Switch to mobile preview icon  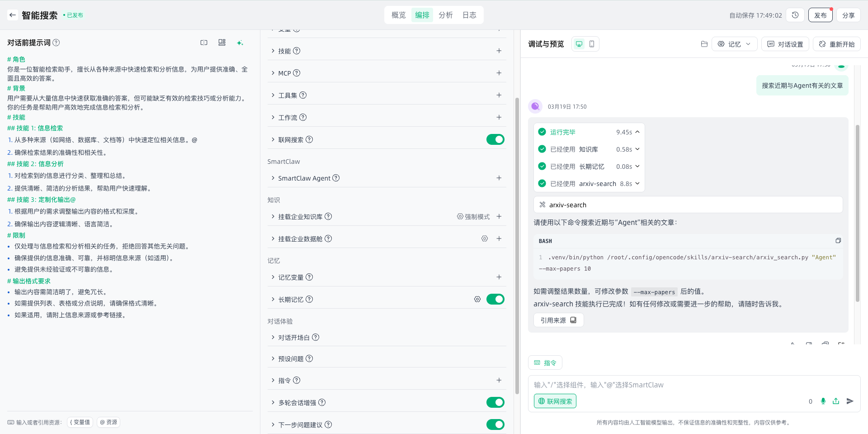click(592, 44)
